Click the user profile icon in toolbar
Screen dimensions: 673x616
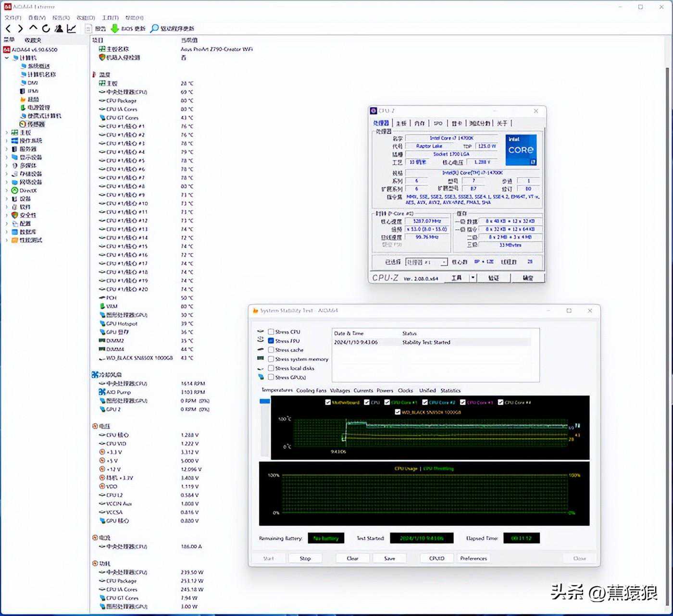[59, 28]
